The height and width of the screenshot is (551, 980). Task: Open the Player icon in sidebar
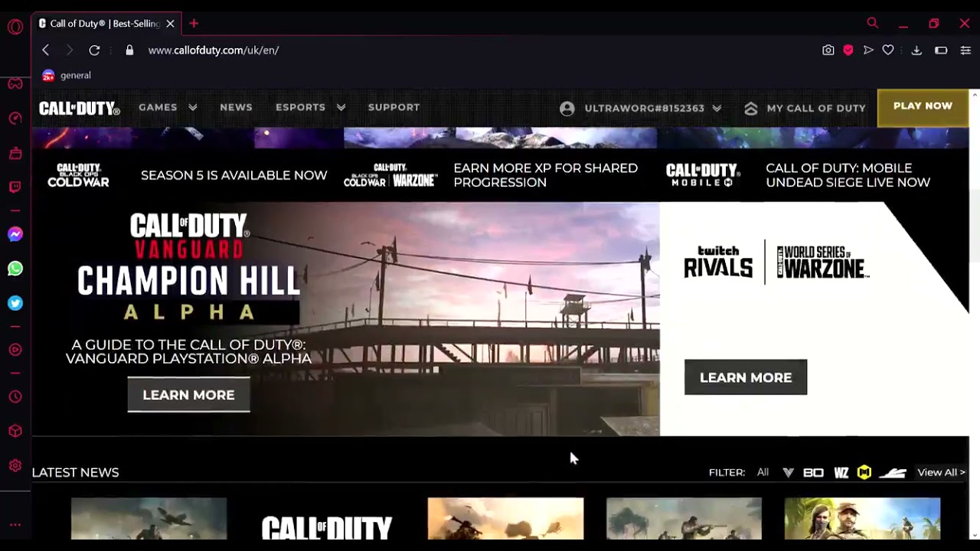tap(15, 350)
